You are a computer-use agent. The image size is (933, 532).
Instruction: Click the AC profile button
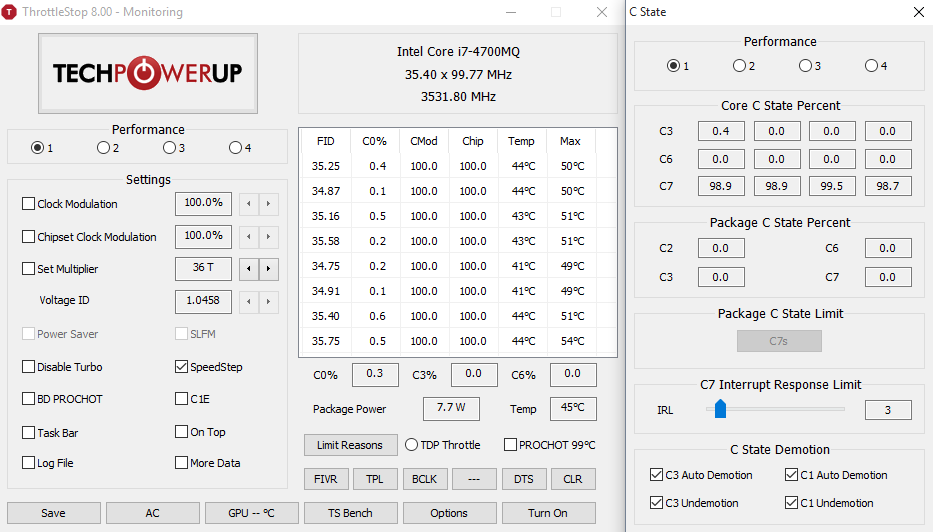pos(152,513)
